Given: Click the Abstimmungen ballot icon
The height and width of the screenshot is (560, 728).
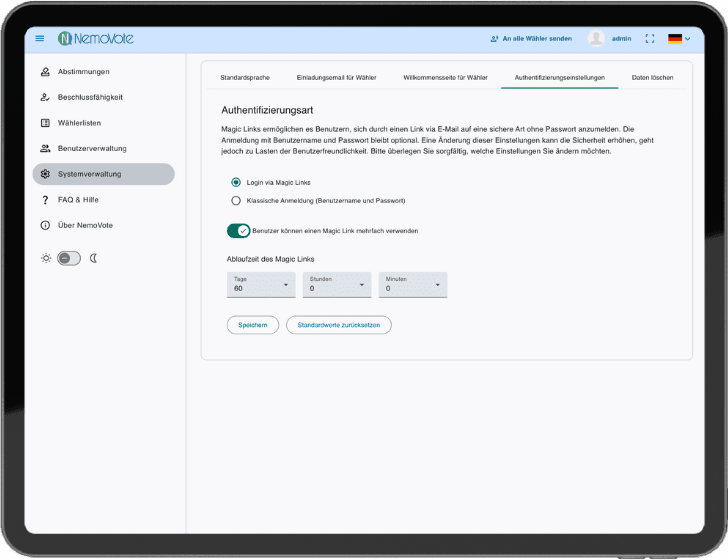Looking at the screenshot, I should tap(45, 72).
